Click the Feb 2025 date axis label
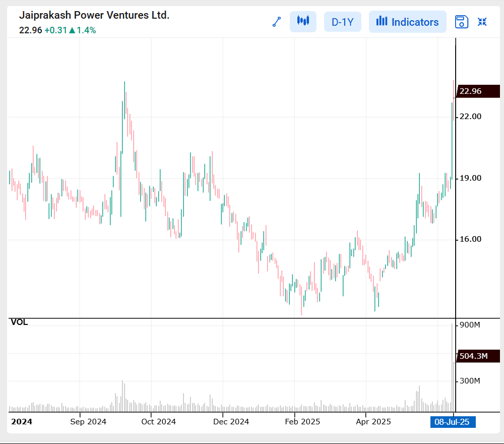Viewport: 504px width, 444px height. point(302,422)
